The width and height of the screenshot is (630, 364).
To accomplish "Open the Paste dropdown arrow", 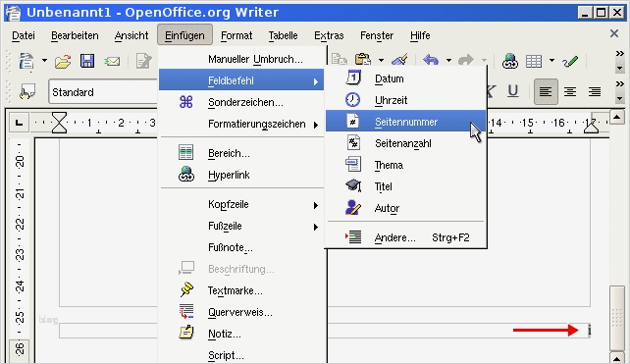I will pyautogui.click(x=381, y=61).
